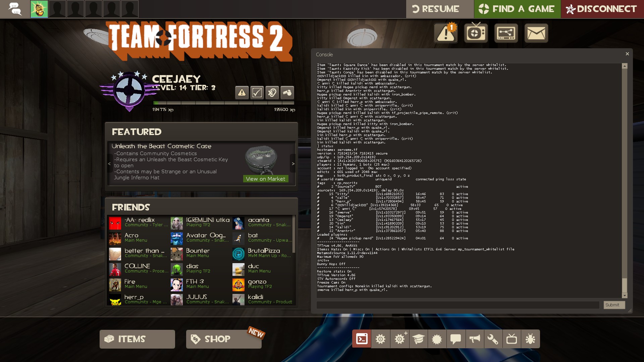Open the console terminal icon in bottom toolbar
This screenshot has height=362, width=644.
coord(361,339)
